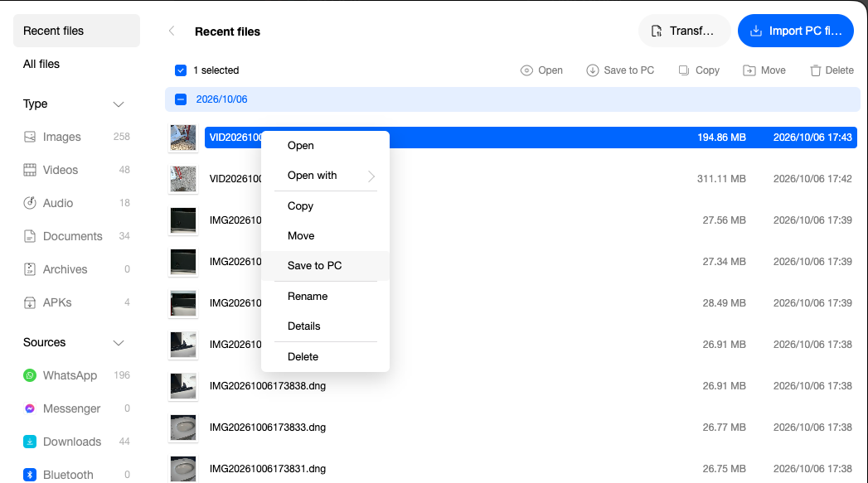The image size is (868, 483).
Task: Choose Delete in the context menu
Action: click(x=325, y=357)
